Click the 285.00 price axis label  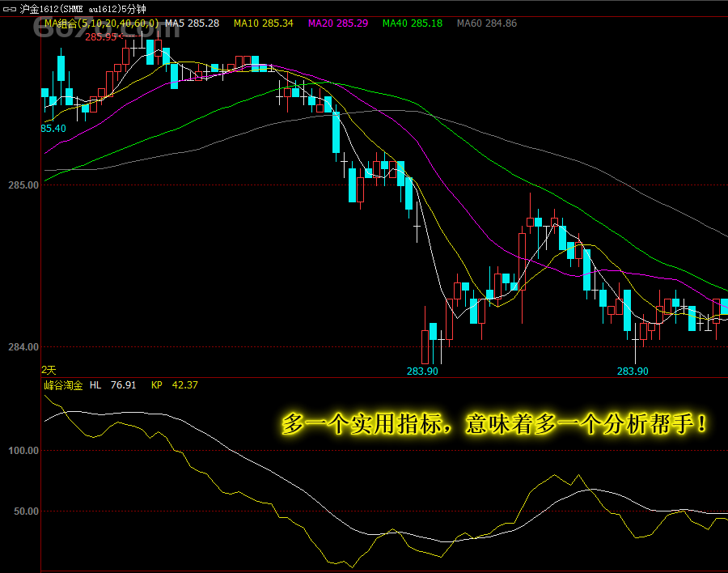coord(23,185)
